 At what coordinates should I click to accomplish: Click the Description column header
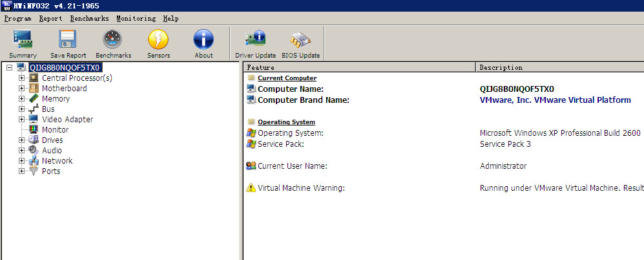coord(560,67)
